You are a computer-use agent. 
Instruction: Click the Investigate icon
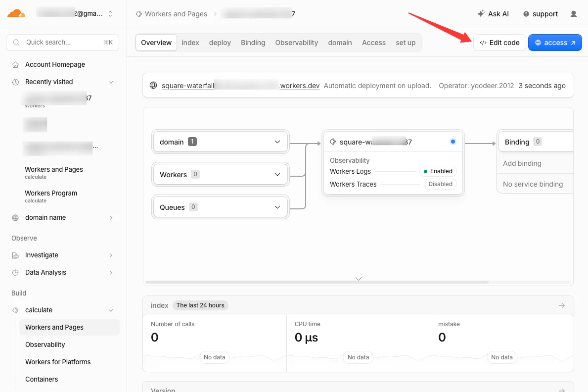point(15,255)
